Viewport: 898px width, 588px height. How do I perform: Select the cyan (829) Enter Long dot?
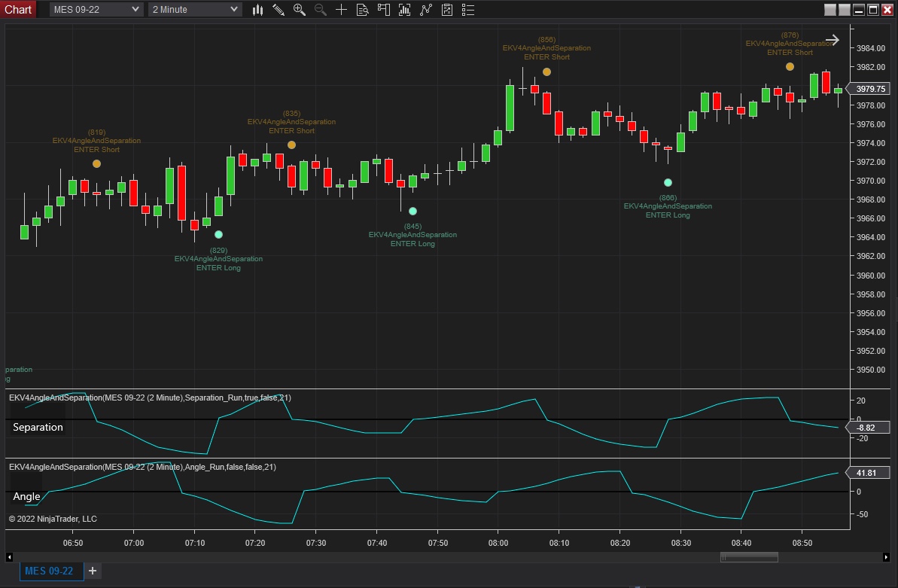coord(219,234)
